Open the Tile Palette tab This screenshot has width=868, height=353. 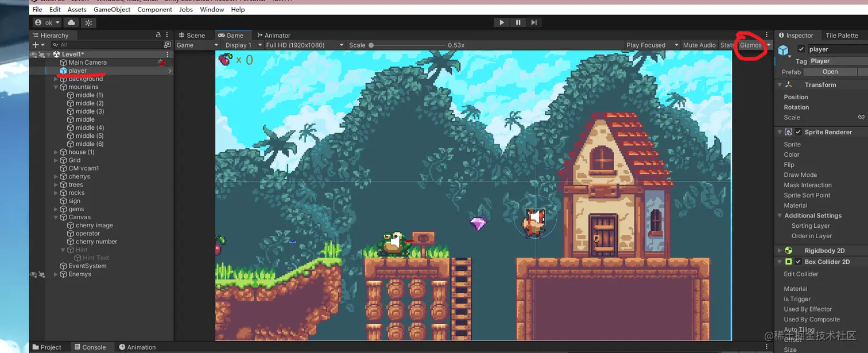click(x=842, y=35)
